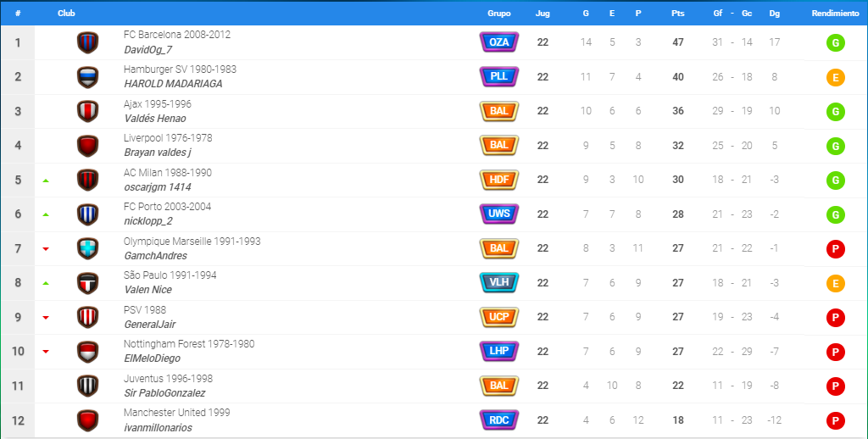This screenshot has width=868, height=439.
Task: Click the Olympique Marseille cross crest
Action: tap(87, 248)
